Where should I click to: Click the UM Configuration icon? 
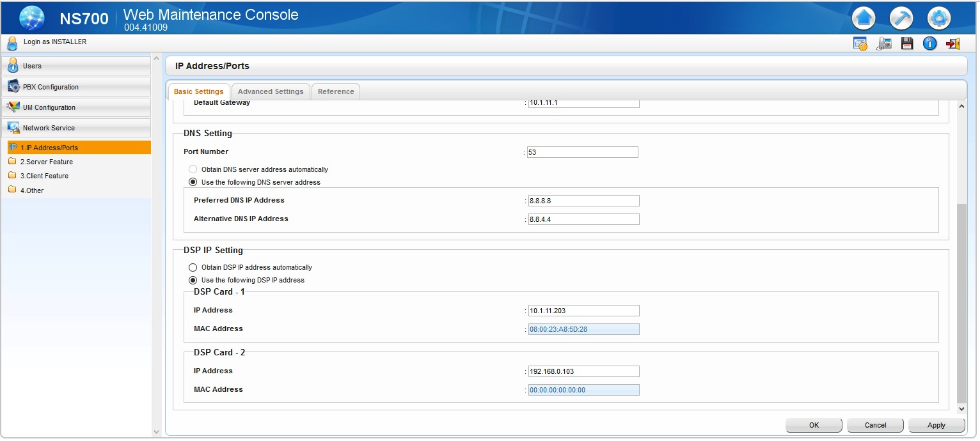click(x=13, y=107)
